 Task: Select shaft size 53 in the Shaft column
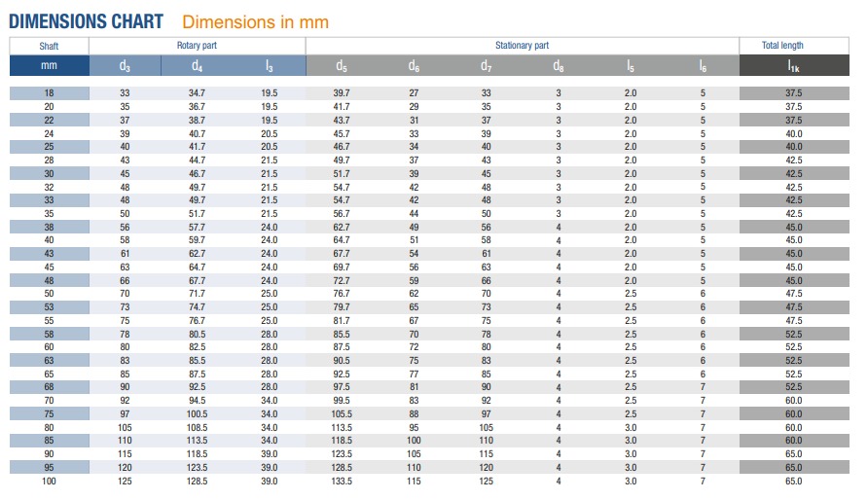(49, 307)
